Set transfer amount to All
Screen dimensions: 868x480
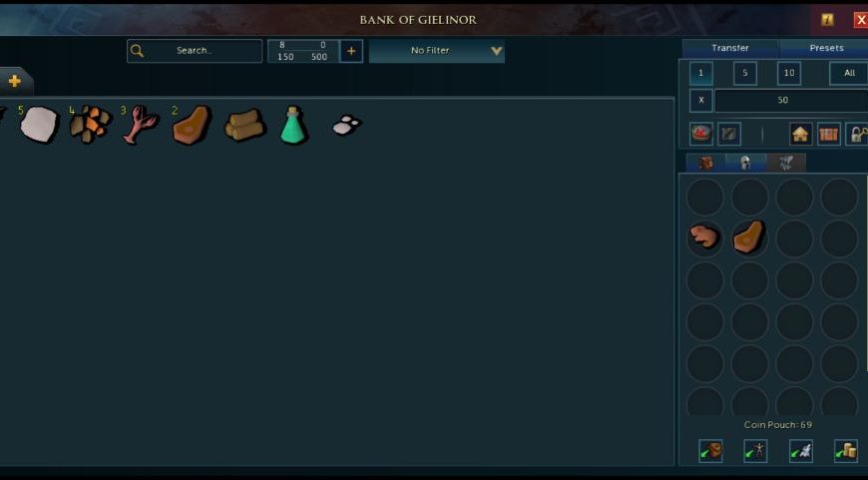[x=849, y=73]
